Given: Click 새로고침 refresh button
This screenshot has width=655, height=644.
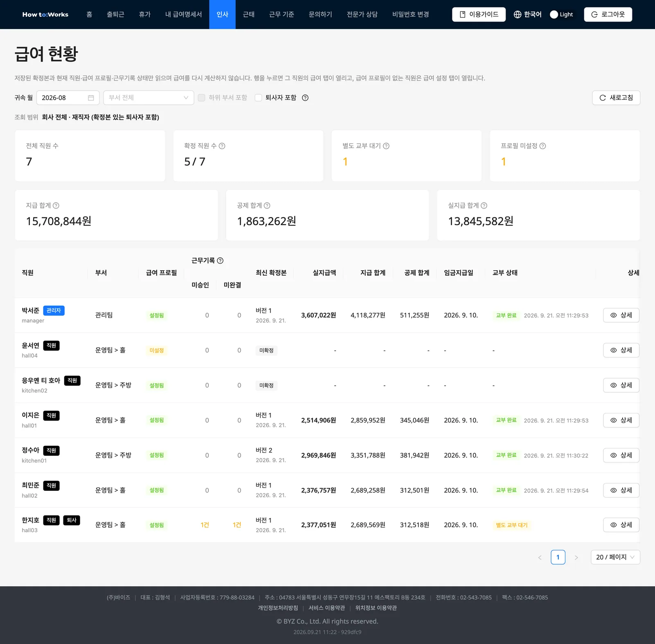Looking at the screenshot, I should point(616,98).
